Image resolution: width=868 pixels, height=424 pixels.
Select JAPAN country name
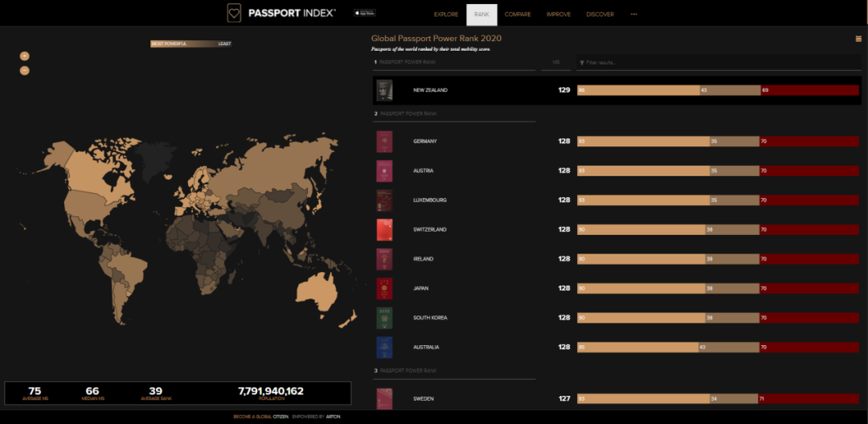pyautogui.click(x=421, y=288)
